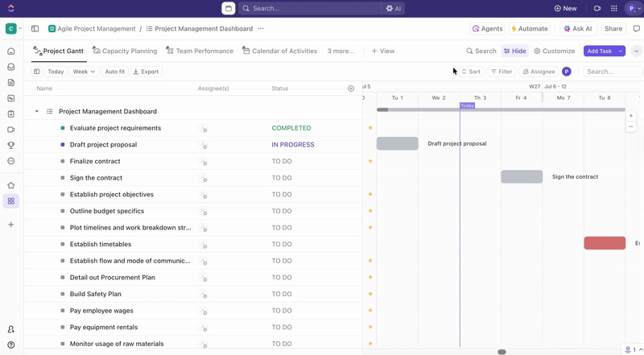Open Agile Project Management breadcrumb
This screenshot has height=355, width=644.
pyautogui.click(x=92, y=28)
